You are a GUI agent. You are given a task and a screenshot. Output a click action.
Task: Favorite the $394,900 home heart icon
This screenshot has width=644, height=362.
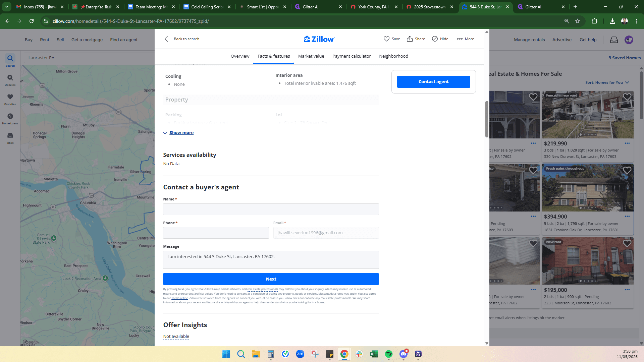(627, 170)
